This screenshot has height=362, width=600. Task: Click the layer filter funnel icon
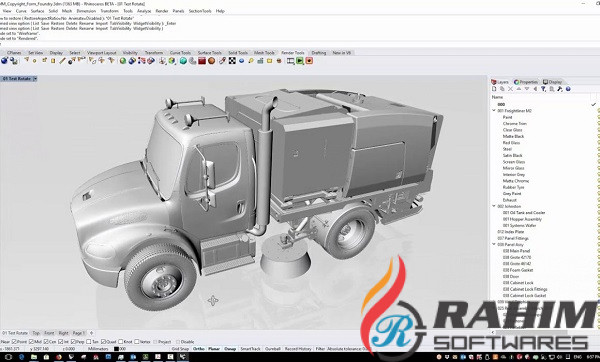pyautogui.click(x=543, y=89)
